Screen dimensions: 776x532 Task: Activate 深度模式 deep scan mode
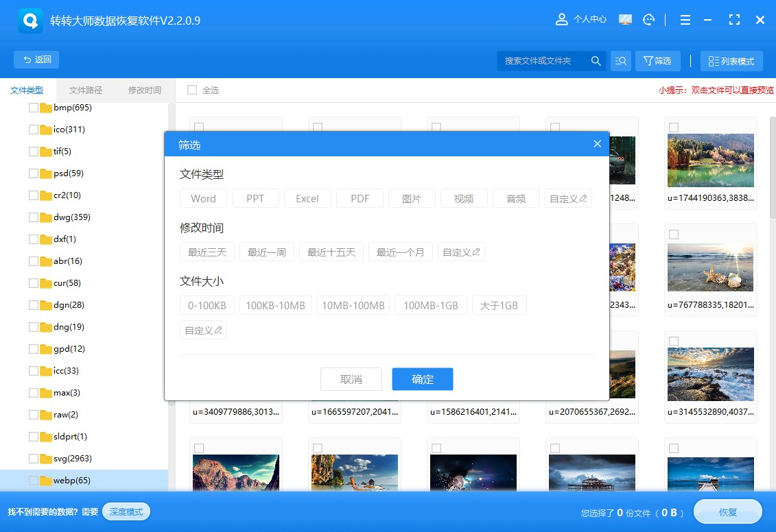click(126, 511)
